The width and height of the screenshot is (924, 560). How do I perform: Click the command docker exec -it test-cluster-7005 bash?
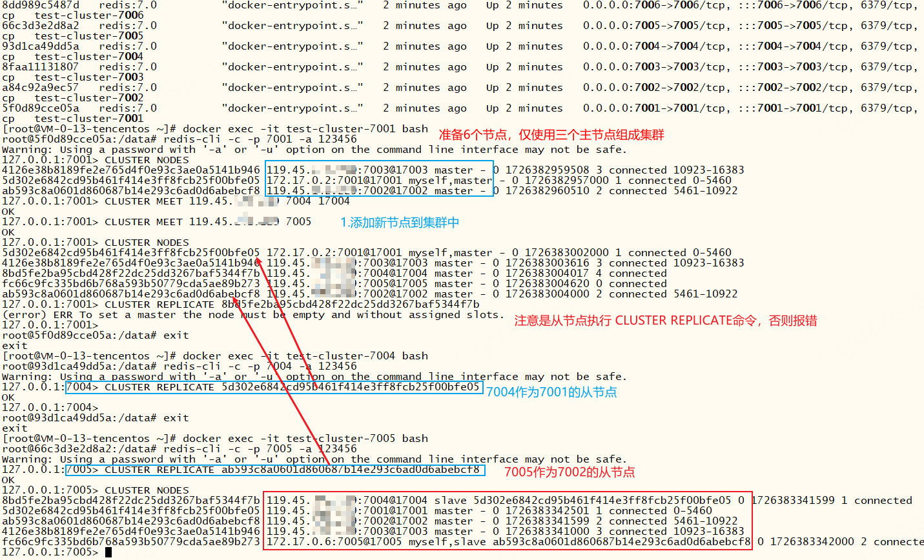(x=305, y=439)
